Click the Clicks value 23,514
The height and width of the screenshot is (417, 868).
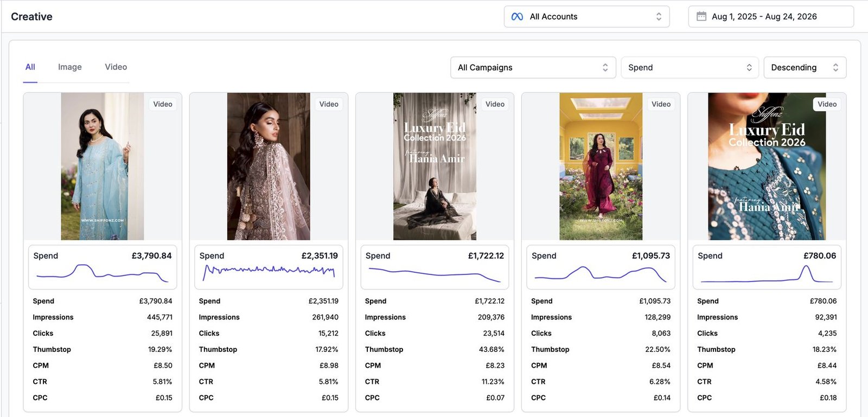coord(494,333)
